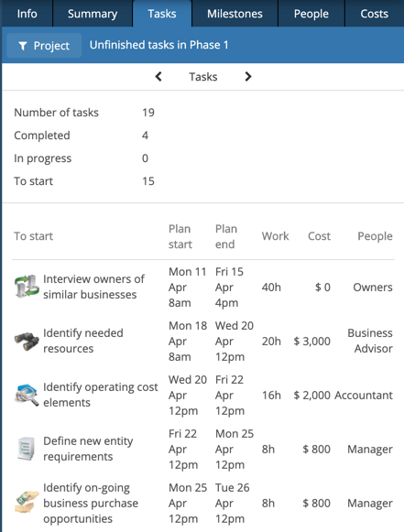Select Define new entity requirements task
404x532 pixels.
pyautogui.click(x=88, y=449)
